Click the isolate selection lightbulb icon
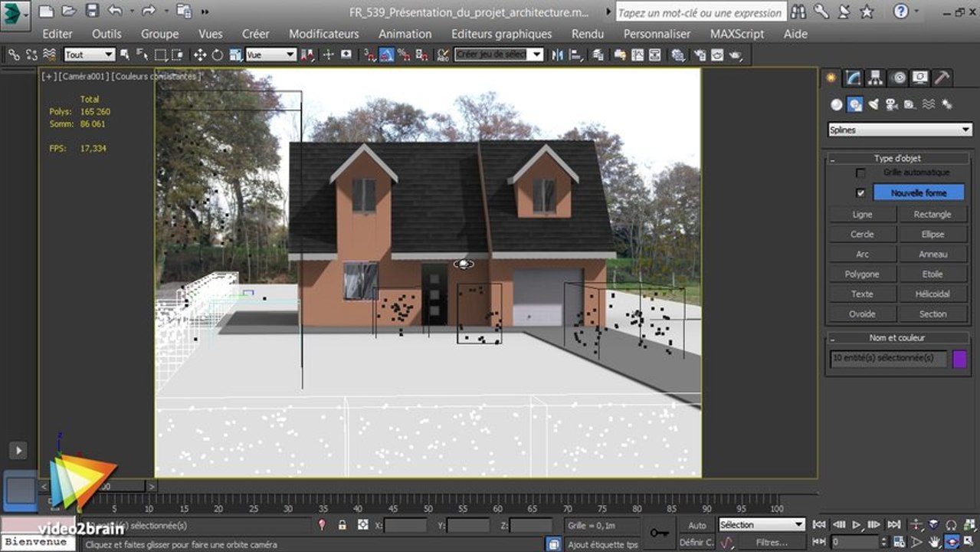 point(322,525)
